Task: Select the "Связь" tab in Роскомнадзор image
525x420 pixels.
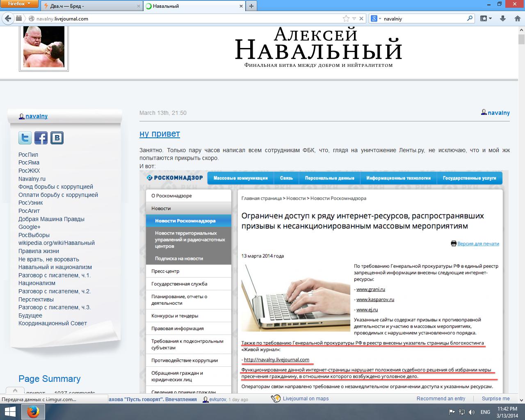Action: (286, 178)
